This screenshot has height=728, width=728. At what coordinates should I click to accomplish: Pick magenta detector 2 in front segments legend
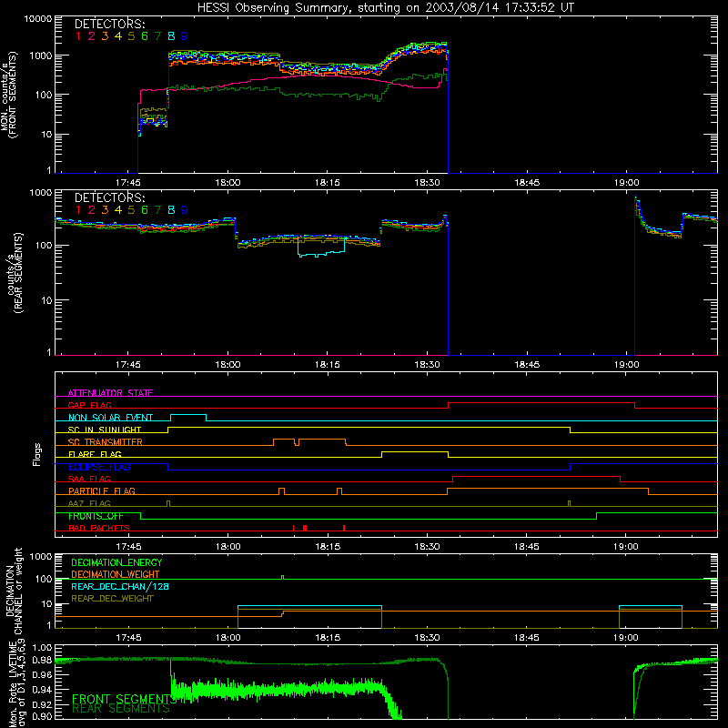coord(92,36)
